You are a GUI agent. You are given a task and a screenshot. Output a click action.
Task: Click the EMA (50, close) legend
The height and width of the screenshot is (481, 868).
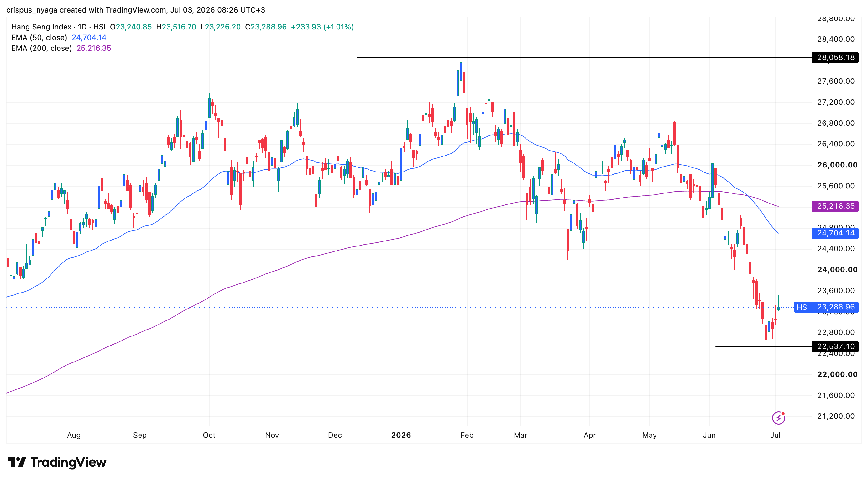(x=39, y=37)
